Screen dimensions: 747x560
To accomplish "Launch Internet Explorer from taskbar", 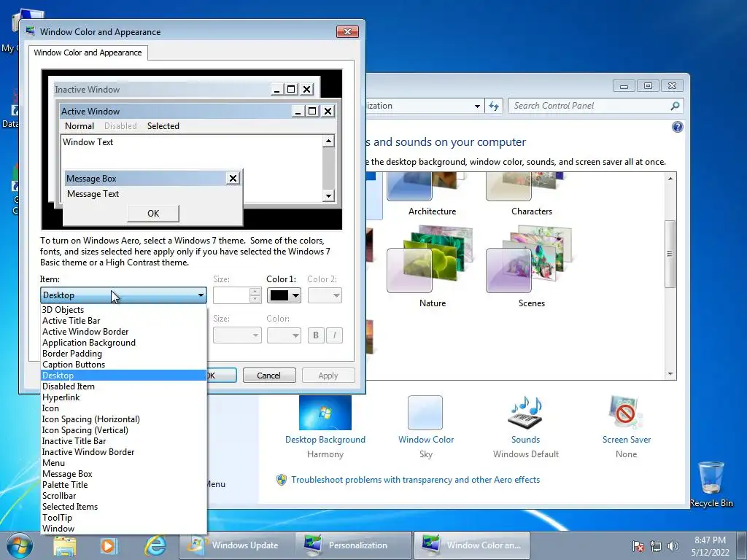I will point(155,545).
